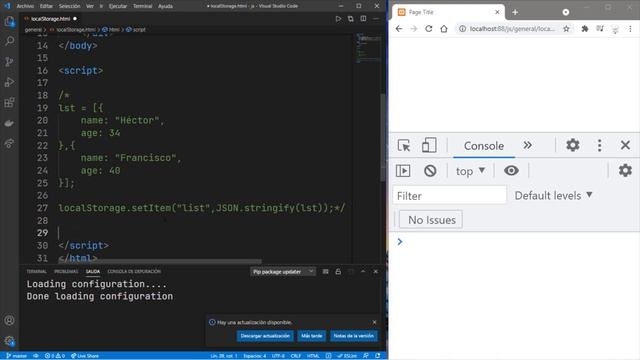Change indentation via Espacios: 4
The height and width of the screenshot is (360, 640).
point(255,356)
